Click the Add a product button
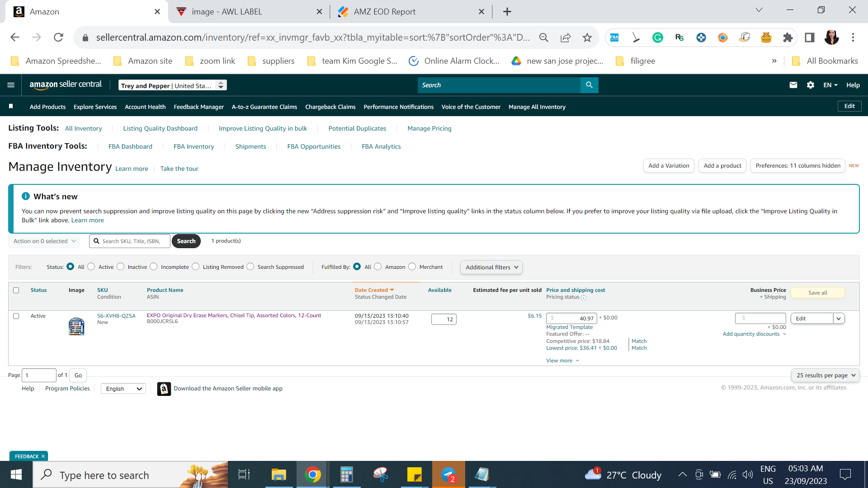 pyautogui.click(x=722, y=166)
